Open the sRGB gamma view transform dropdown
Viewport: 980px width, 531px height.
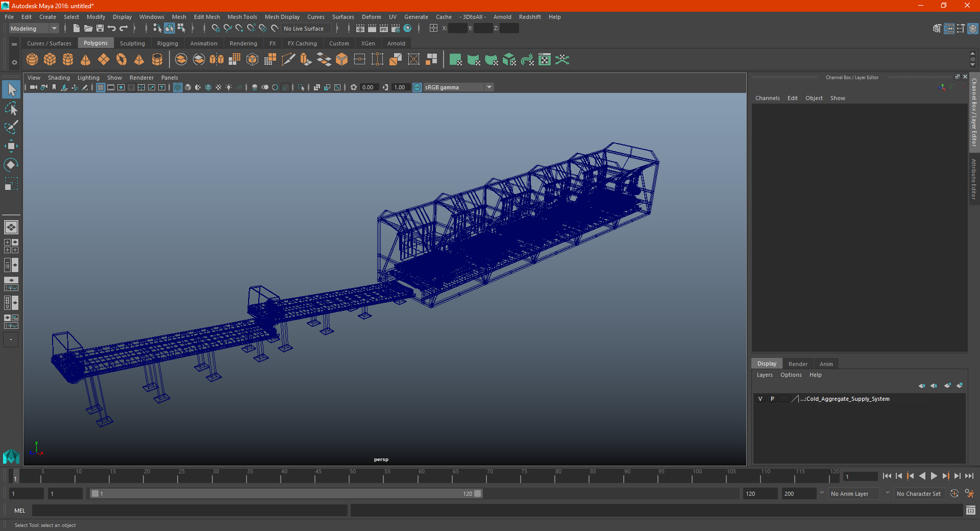pyautogui.click(x=458, y=87)
